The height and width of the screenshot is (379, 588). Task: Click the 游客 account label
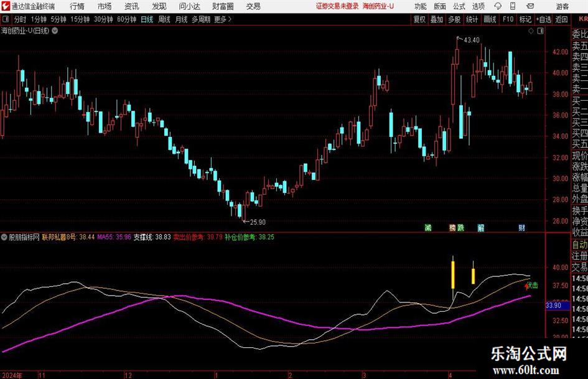[562, 6]
